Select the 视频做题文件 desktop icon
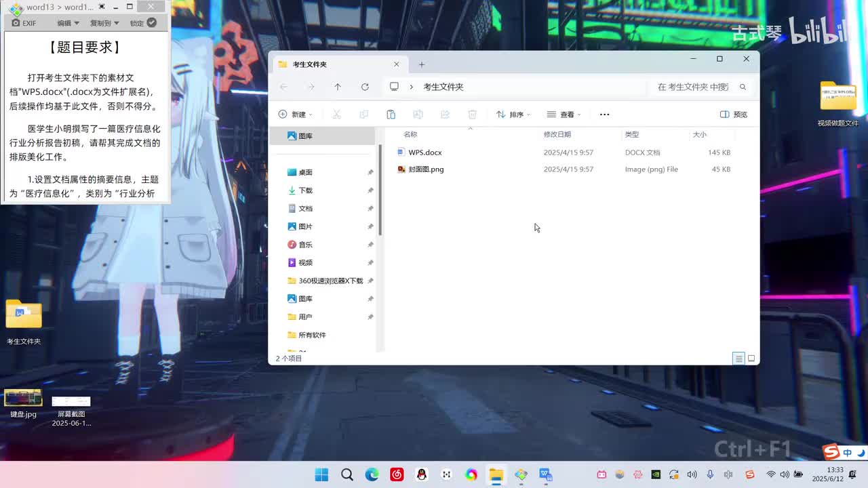Screen dimensions: 868x488 (838, 104)
